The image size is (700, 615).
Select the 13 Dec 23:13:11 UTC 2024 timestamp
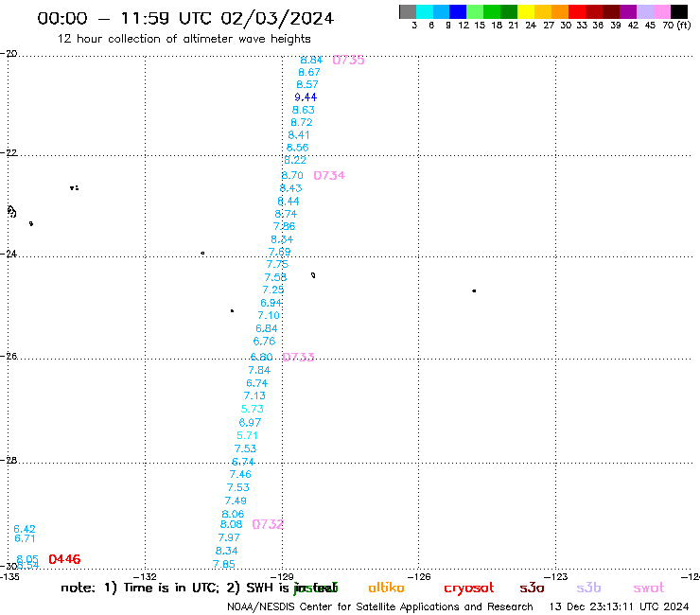coord(620,606)
